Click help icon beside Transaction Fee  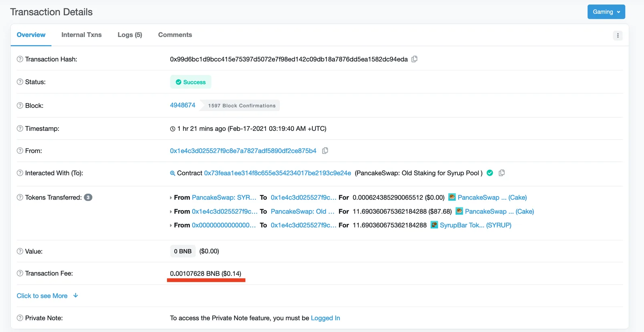pos(20,273)
